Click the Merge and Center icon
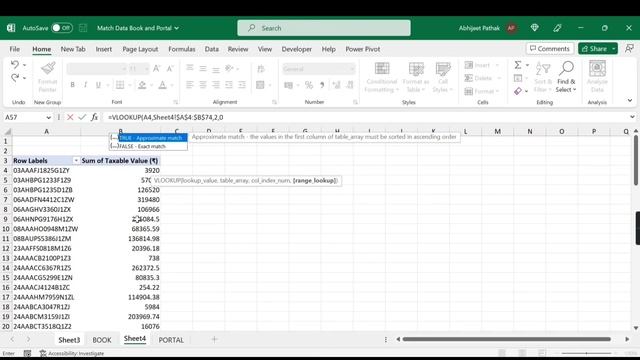 (x=260, y=85)
